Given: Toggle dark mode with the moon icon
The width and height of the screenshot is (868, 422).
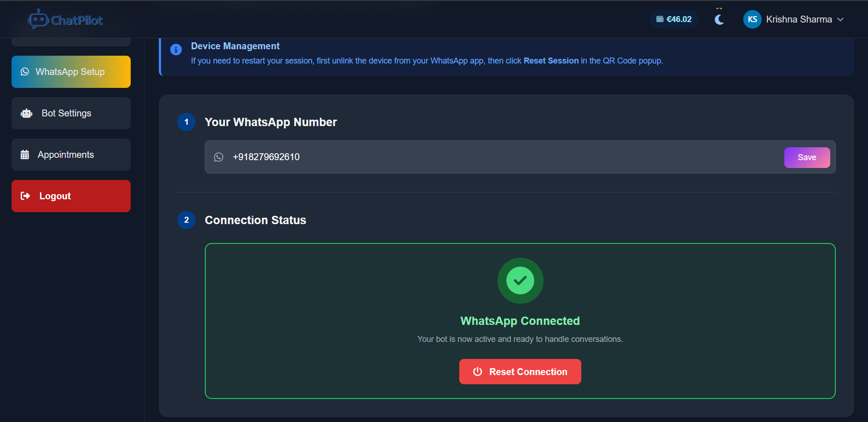Looking at the screenshot, I should pyautogui.click(x=718, y=19).
